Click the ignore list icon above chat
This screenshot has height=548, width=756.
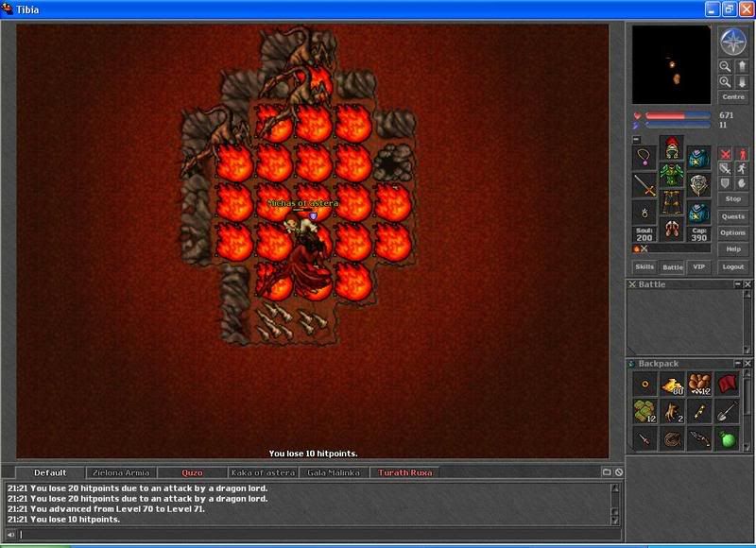pyautogui.click(x=619, y=472)
